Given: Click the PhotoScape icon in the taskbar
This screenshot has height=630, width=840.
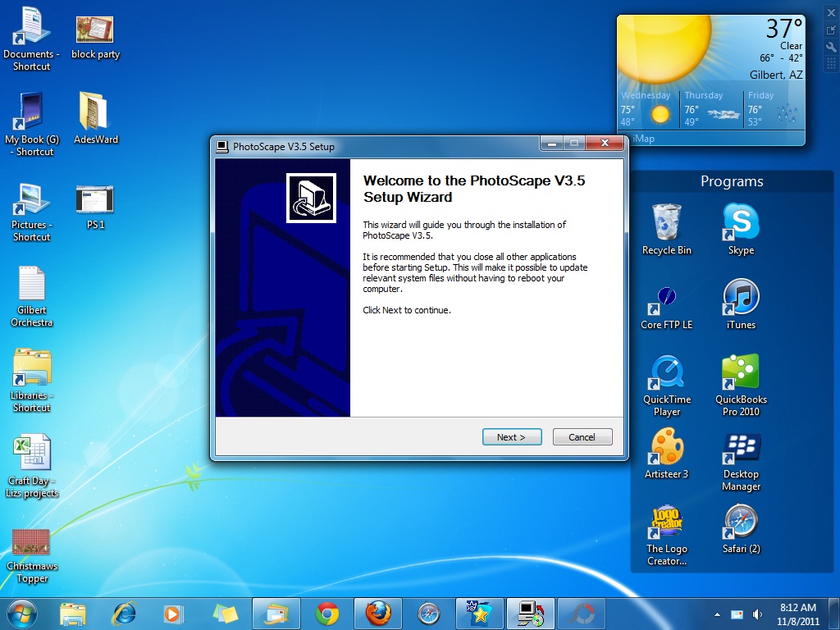Looking at the screenshot, I should pos(582,614).
